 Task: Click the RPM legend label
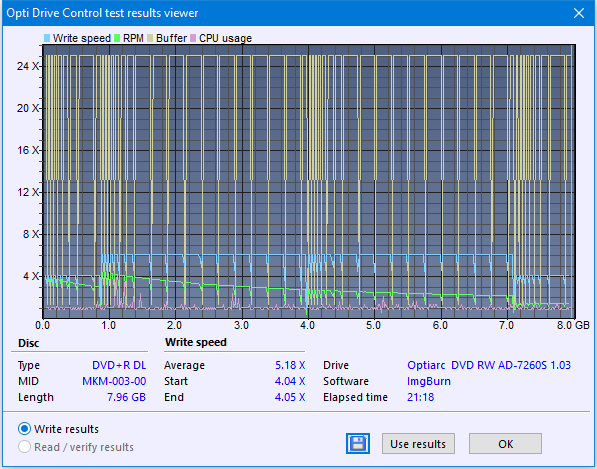coord(133,38)
